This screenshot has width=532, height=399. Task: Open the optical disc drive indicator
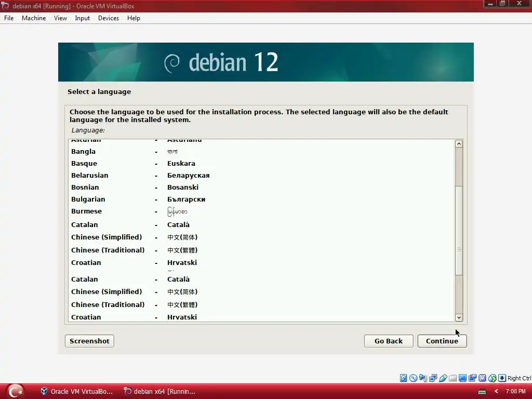[x=413, y=378]
